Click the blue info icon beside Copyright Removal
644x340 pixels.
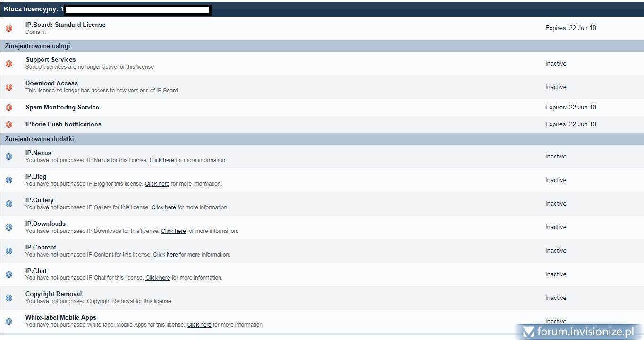click(9, 298)
